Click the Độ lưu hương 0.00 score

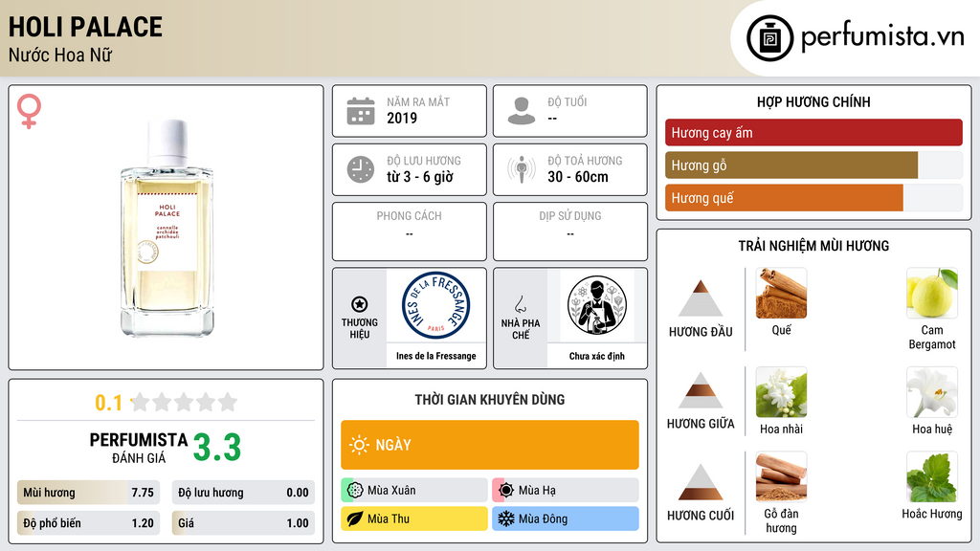(243, 493)
